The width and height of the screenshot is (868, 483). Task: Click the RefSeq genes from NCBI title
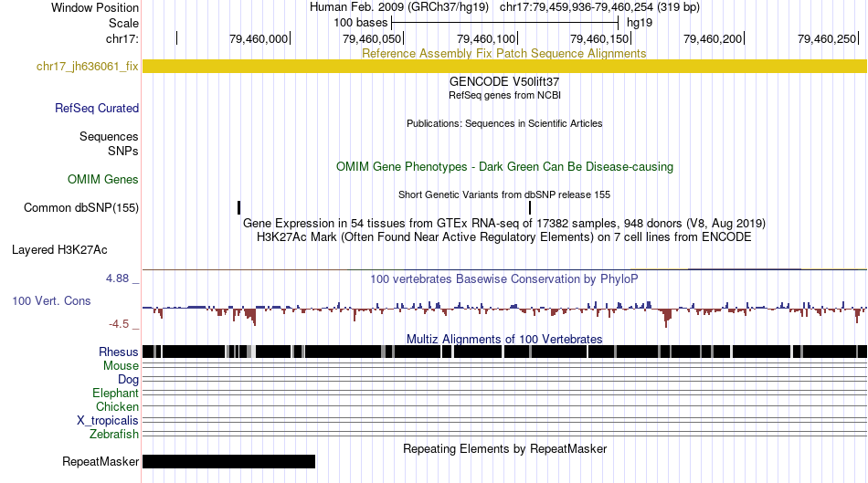pos(504,95)
